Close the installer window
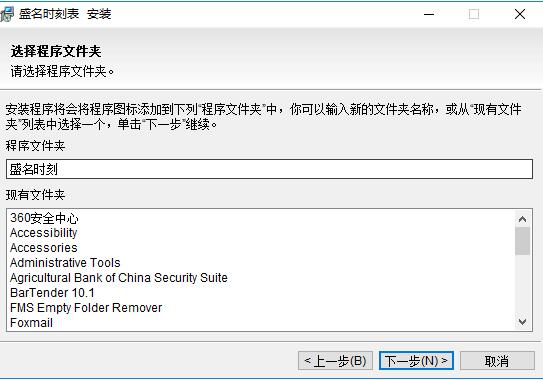 519,14
